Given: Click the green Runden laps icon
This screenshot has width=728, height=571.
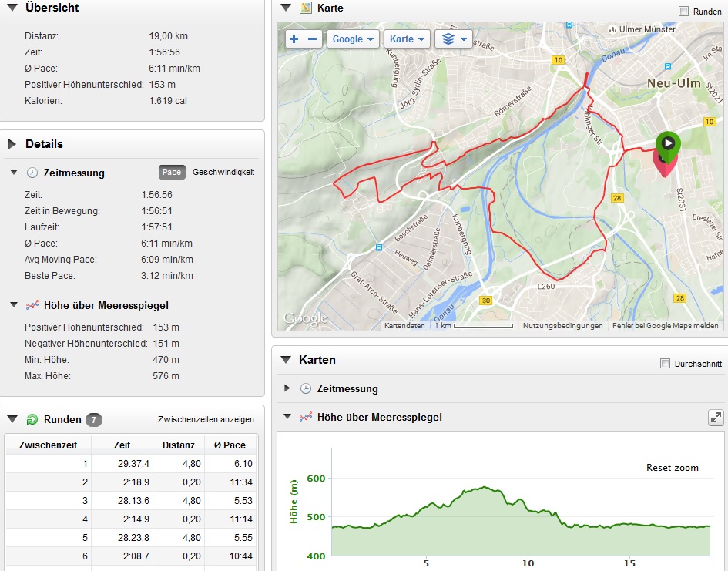Looking at the screenshot, I should 32,420.
